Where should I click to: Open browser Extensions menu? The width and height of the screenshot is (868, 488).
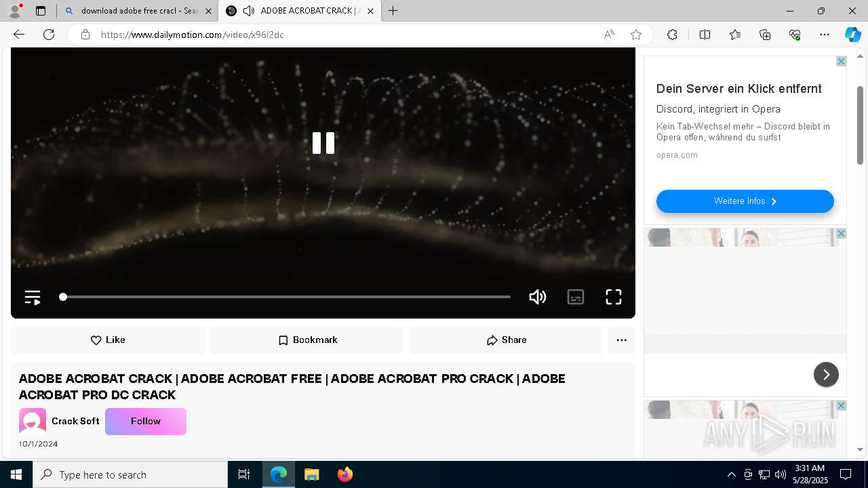click(672, 35)
